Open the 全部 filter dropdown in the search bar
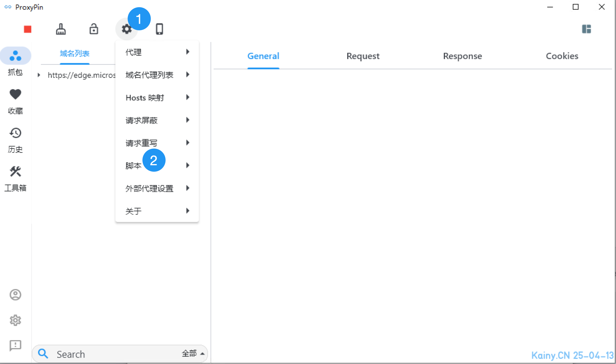616x364 pixels. 193,353
